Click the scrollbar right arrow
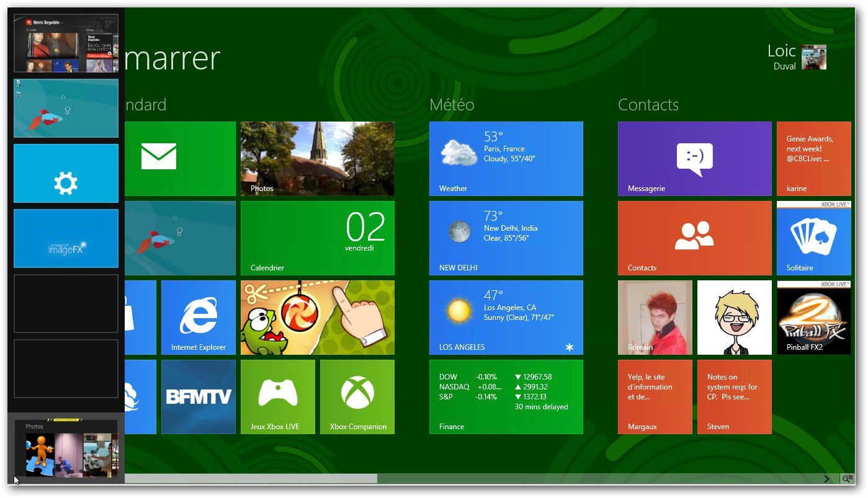Screen dimensions: 868x498 (x=826, y=479)
